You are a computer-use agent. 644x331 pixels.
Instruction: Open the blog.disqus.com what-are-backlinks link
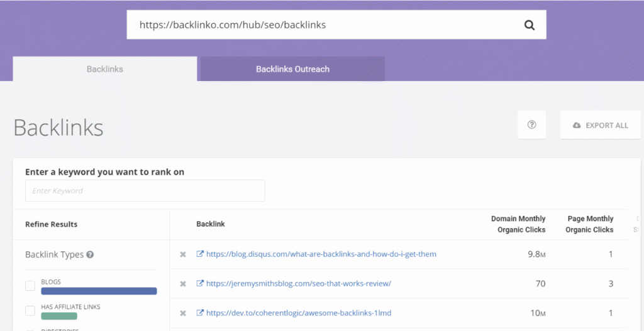coord(321,254)
